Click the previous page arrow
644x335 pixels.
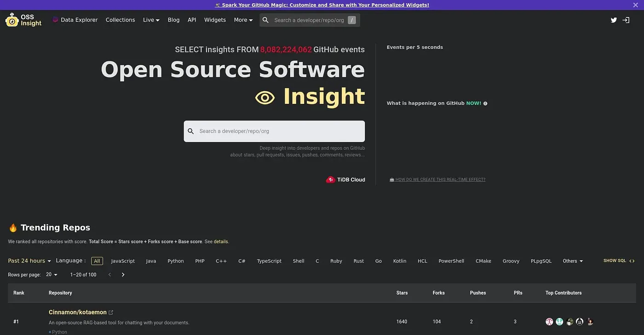tap(109, 275)
